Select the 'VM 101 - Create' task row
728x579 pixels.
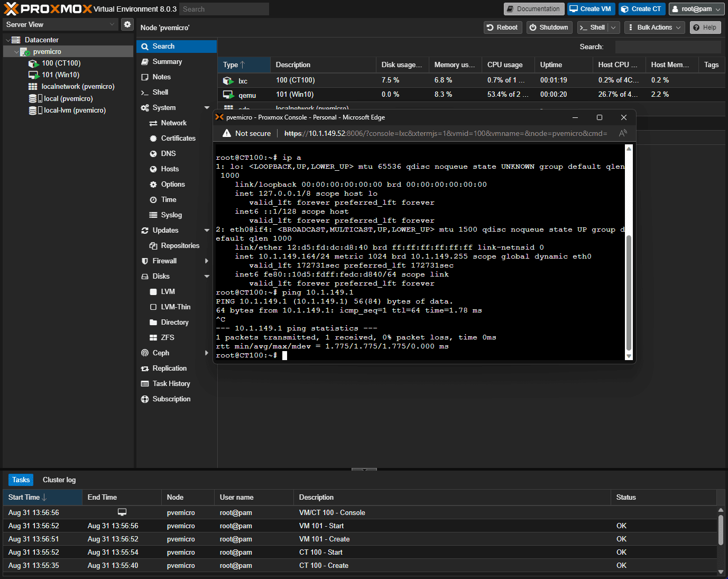tap(360, 539)
